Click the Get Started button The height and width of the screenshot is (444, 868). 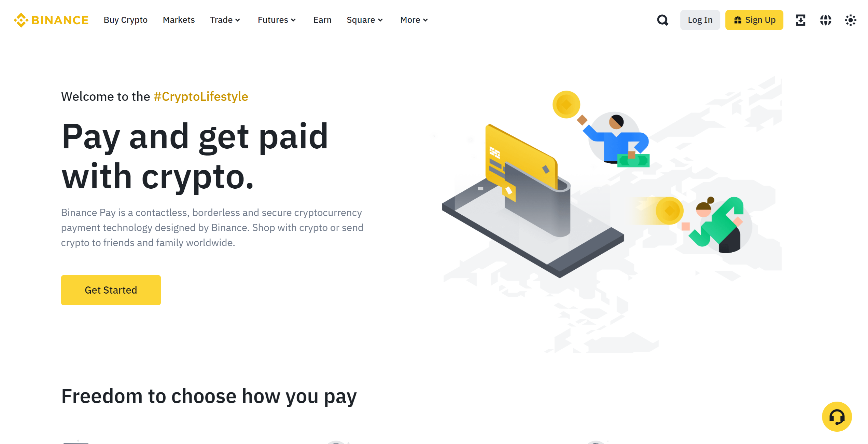(111, 290)
